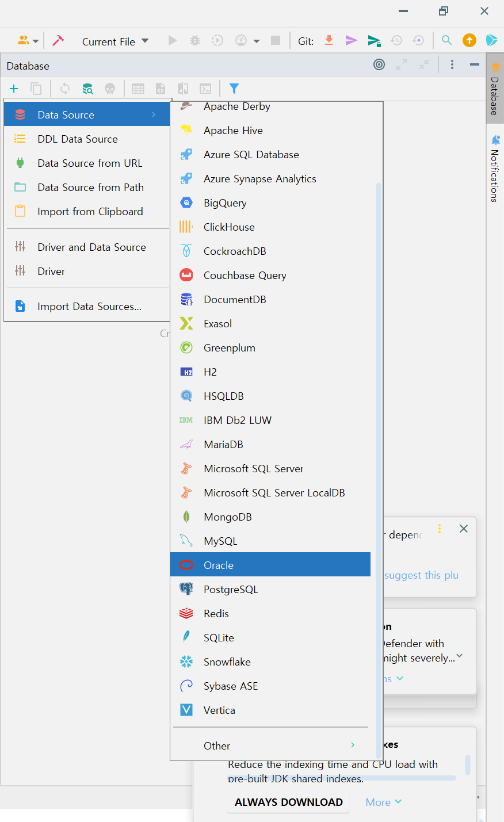
Task: Select Couchbase Query
Action: click(x=270, y=276)
